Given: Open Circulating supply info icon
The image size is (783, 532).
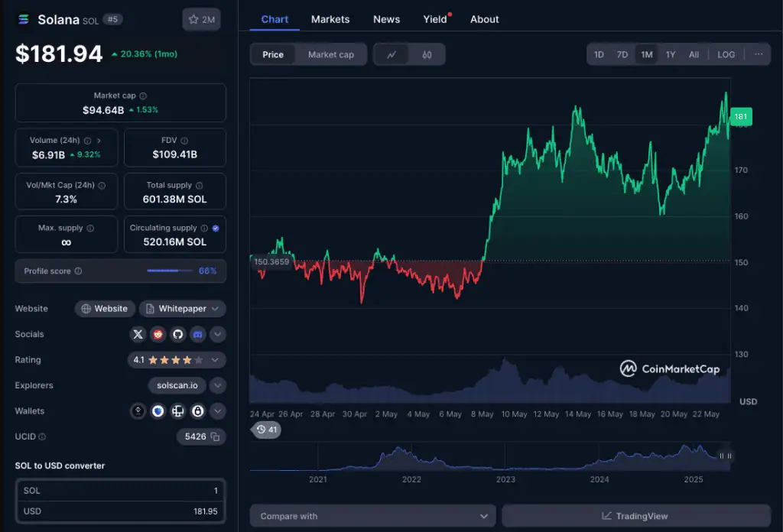Looking at the screenshot, I should tap(204, 228).
